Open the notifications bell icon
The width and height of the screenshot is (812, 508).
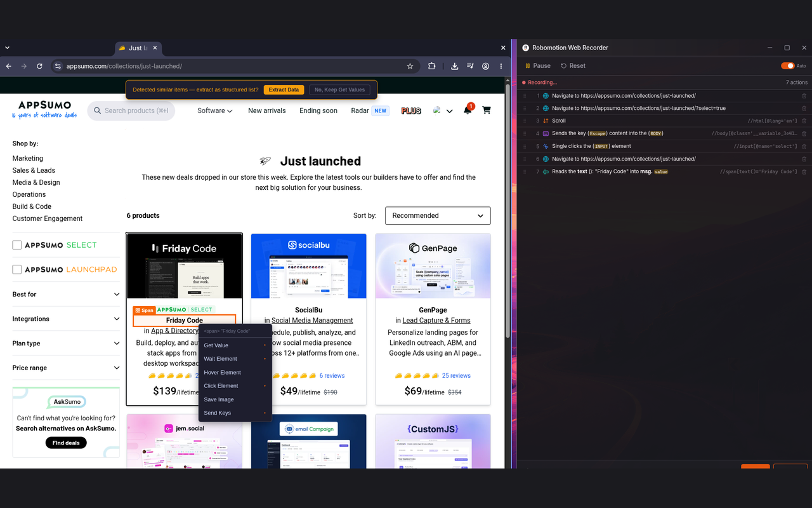point(468,110)
